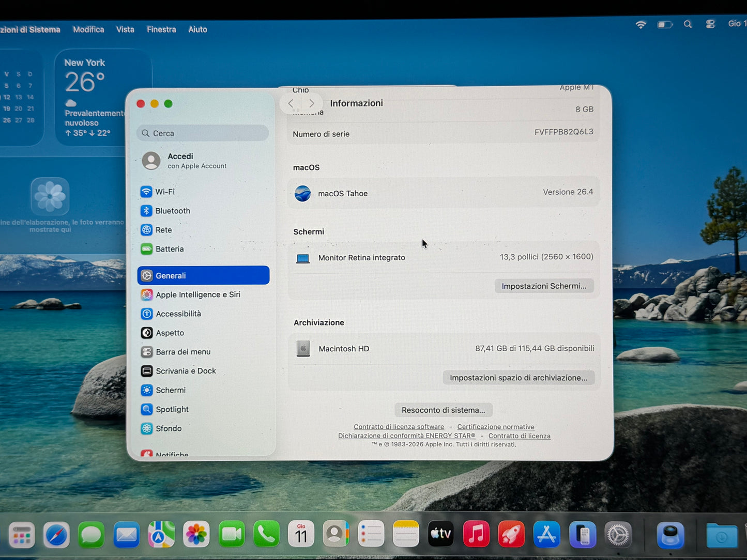Click the Macintosh HD drive icon

pos(303,349)
